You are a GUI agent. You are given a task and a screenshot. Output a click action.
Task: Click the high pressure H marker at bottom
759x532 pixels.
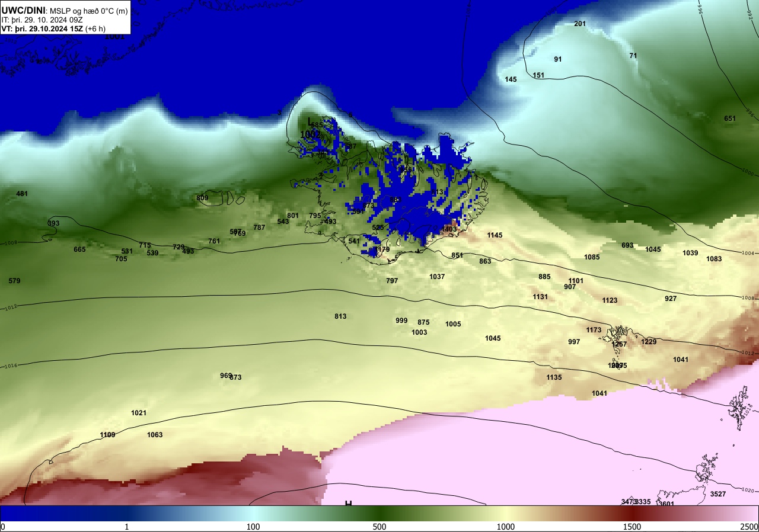(x=349, y=503)
